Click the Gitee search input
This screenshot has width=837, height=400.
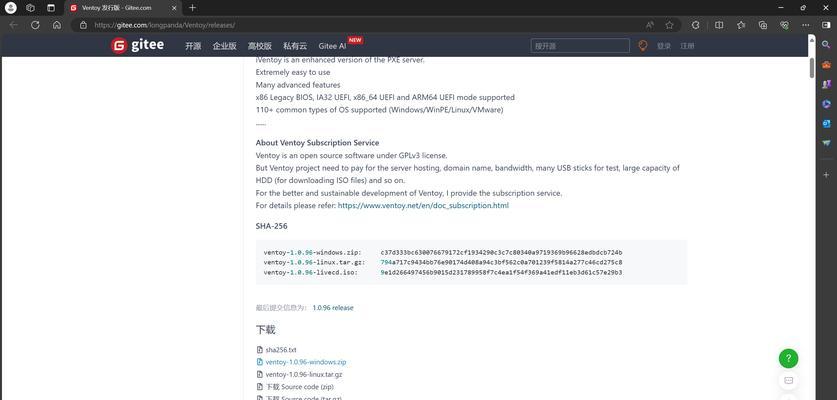(x=580, y=46)
